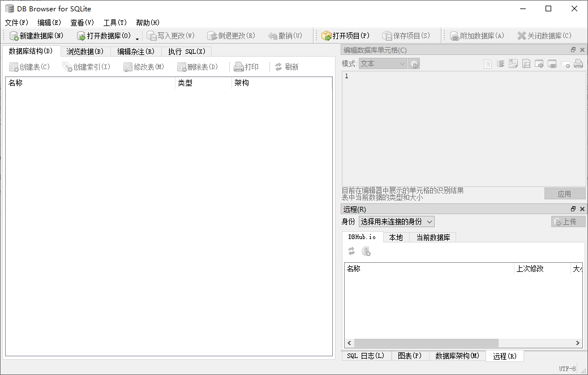Click the refresh arrows icon in the DBHub.io tab
The width and height of the screenshot is (588, 375).
click(x=351, y=252)
